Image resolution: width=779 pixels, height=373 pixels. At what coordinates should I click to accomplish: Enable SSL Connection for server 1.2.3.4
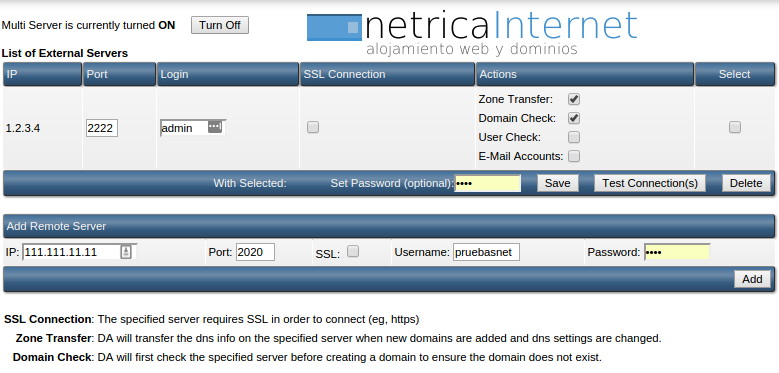312,128
